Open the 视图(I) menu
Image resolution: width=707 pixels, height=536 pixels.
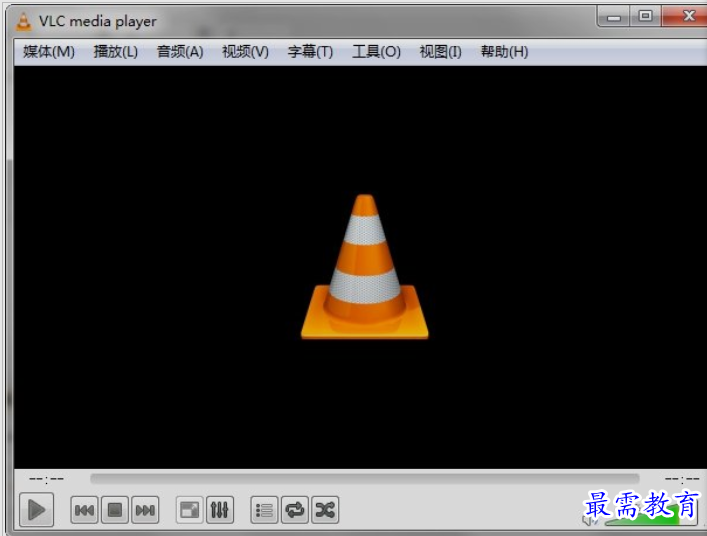click(x=441, y=51)
